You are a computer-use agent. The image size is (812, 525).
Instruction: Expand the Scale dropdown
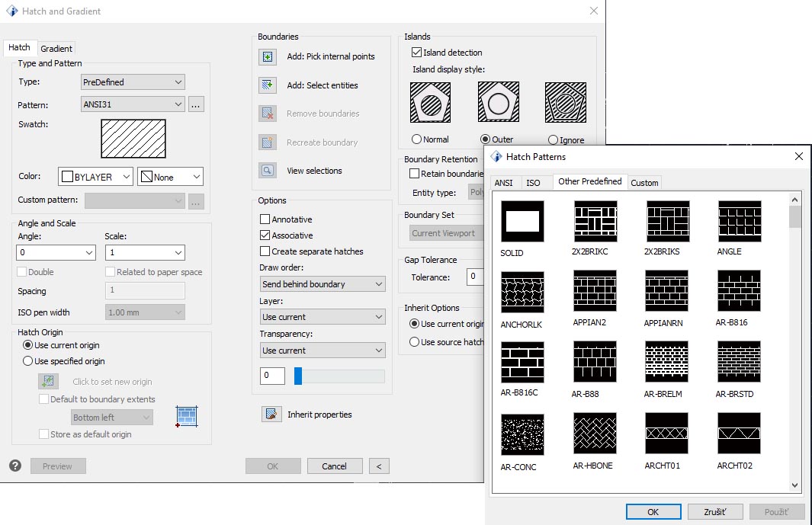click(145, 251)
